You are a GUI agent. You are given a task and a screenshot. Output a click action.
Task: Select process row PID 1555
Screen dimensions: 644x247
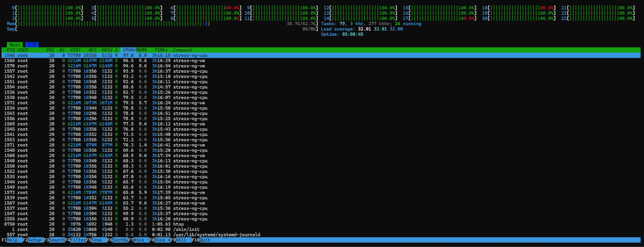[x=321, y=219]
